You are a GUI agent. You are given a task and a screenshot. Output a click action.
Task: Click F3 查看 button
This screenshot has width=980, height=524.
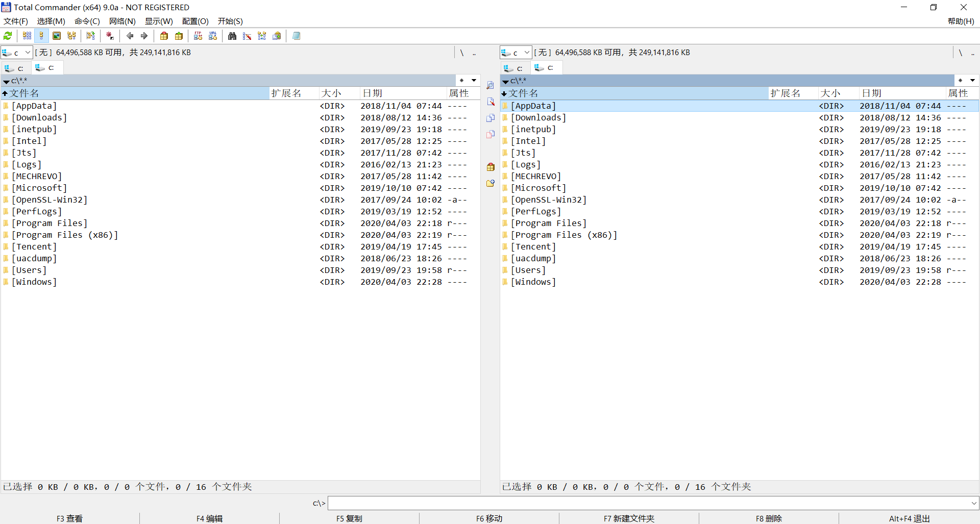point(70,518)
